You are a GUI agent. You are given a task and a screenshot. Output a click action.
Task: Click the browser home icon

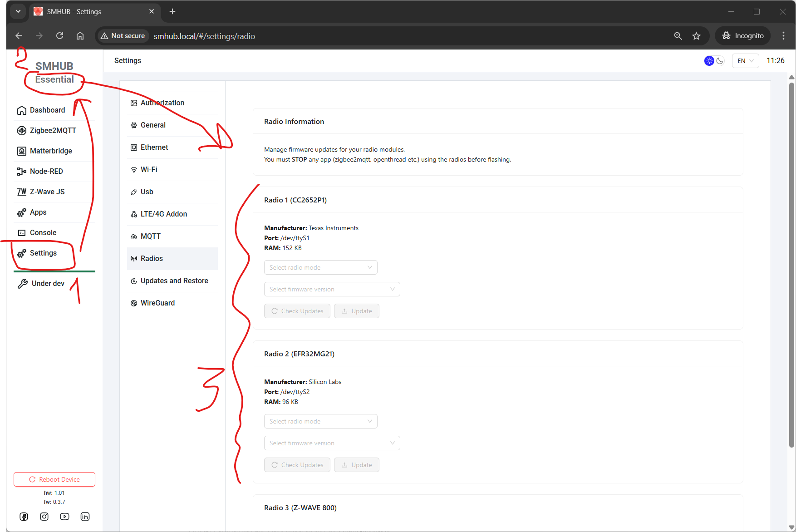(x=80, y=36)
